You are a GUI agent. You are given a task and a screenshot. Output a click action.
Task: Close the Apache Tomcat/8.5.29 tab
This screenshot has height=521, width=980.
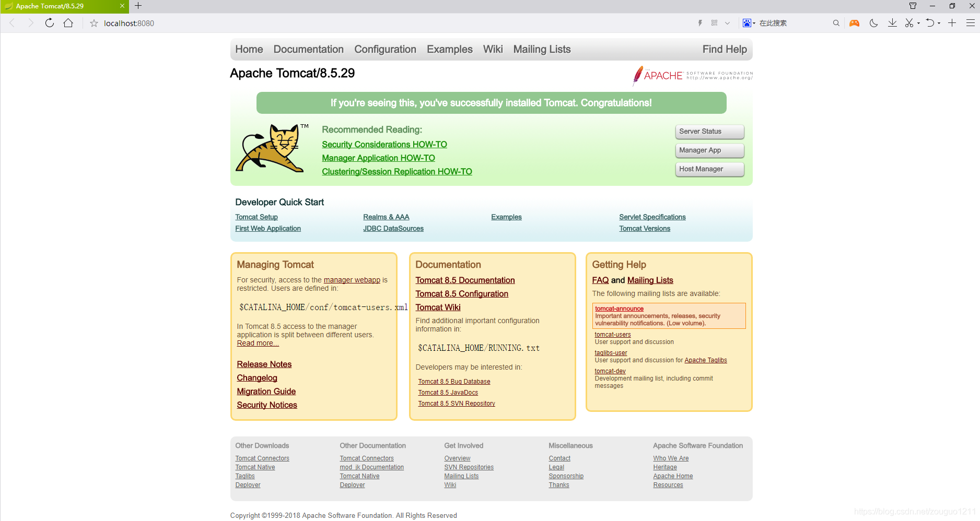[x=122, y=6]
